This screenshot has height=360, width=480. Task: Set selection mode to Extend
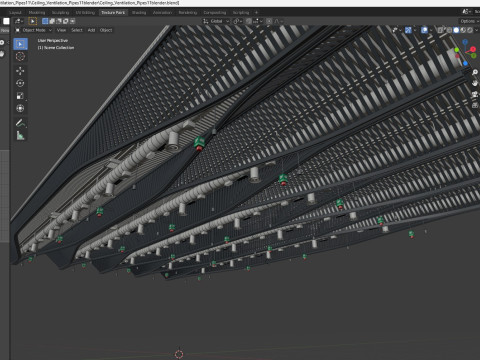pos(52,21)
